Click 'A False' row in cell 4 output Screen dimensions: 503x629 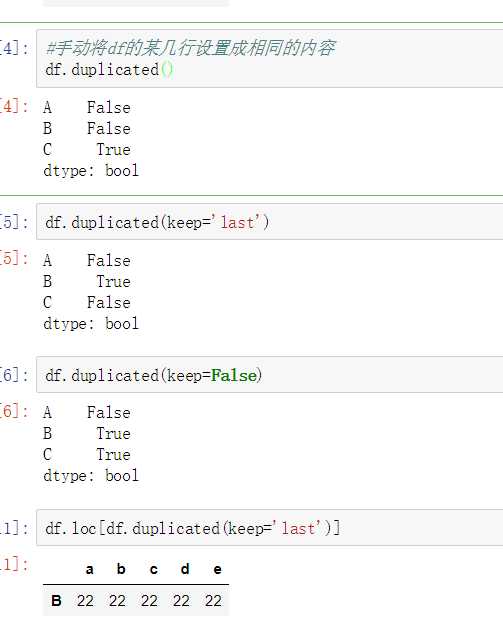point(87,108)
